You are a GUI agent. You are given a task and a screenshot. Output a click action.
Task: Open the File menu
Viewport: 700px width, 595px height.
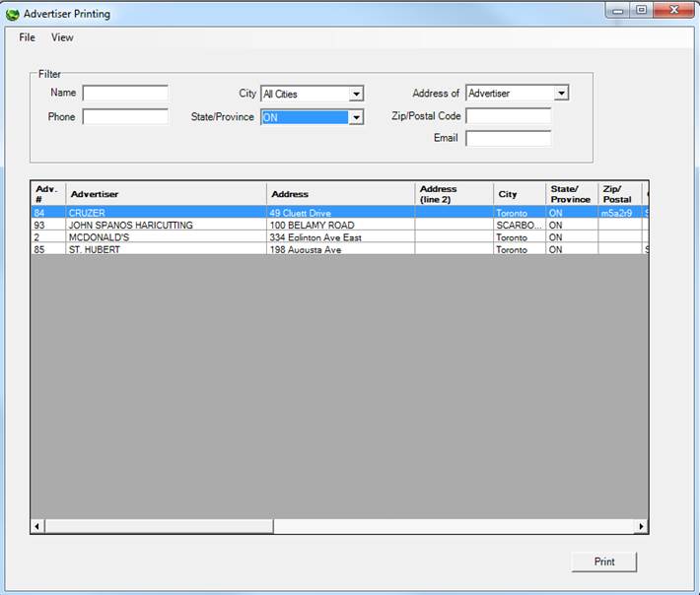[x=27, y=37]
